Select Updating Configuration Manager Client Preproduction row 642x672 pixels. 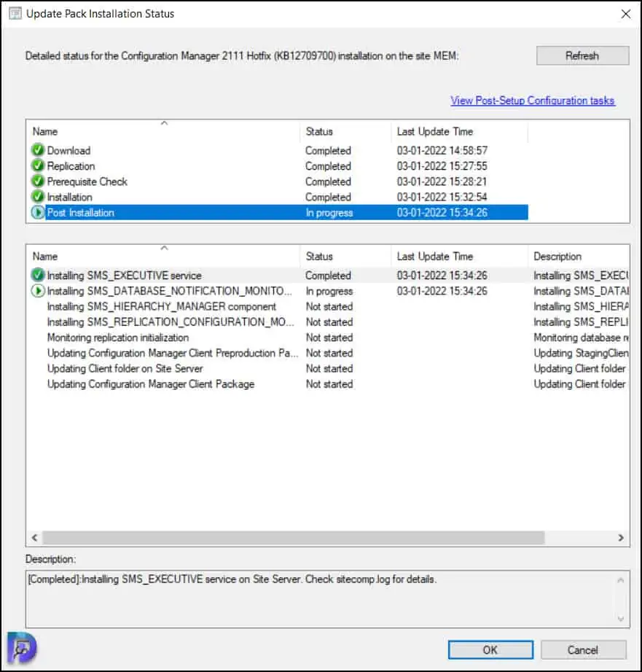tap(329, 353)
